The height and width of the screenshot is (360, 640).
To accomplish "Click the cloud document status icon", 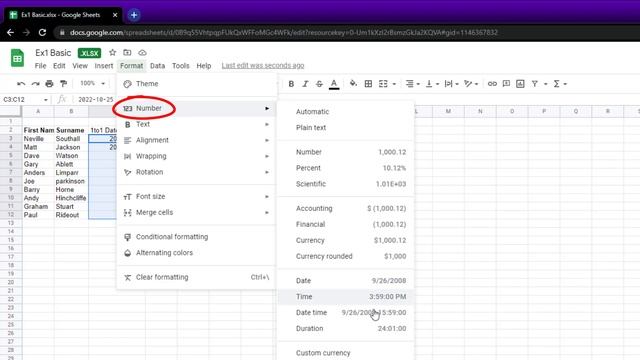I will coord(142,53).
